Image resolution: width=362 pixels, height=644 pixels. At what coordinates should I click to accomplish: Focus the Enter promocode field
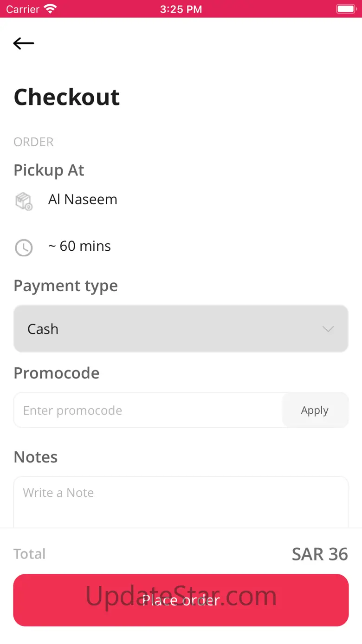pyautogui.click(x=149, y=410)
